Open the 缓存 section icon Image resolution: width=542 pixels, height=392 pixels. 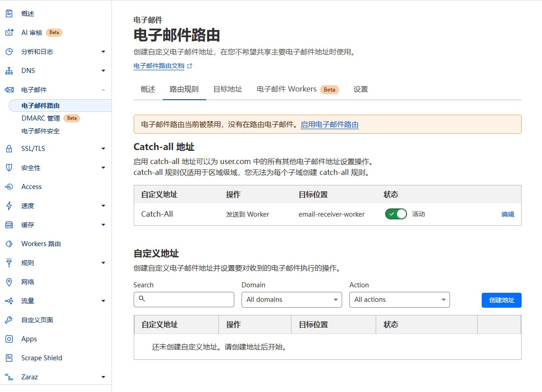[x=8, y=225]
